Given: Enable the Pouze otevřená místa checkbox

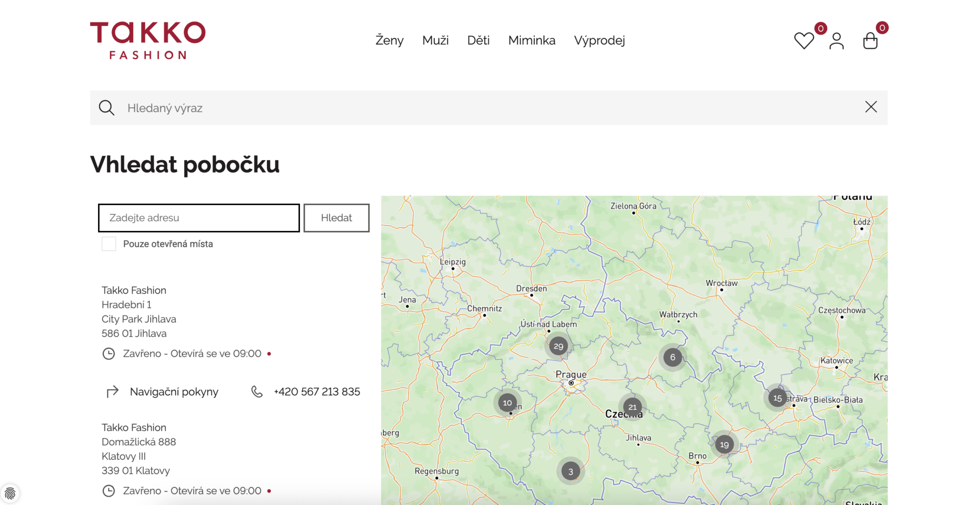Looking at the screenshot, I should (x=109, y=244).
